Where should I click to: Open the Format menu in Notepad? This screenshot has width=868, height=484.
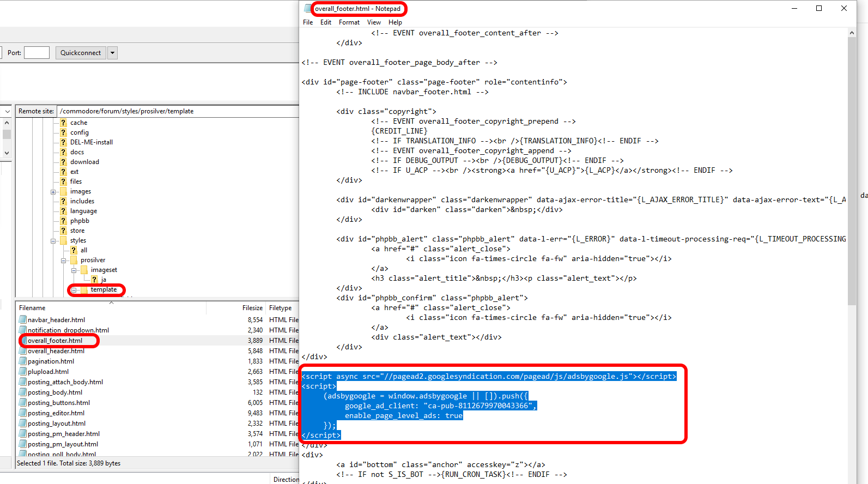tap(349, 22)
